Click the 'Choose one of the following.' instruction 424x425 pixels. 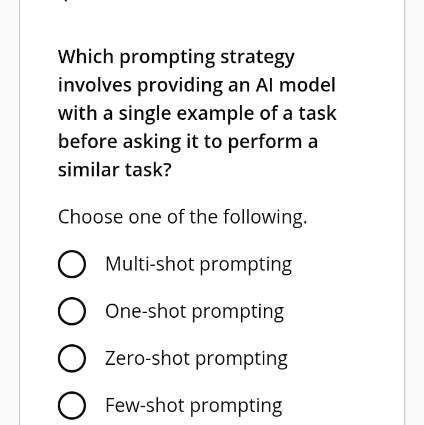coord(182,217)
